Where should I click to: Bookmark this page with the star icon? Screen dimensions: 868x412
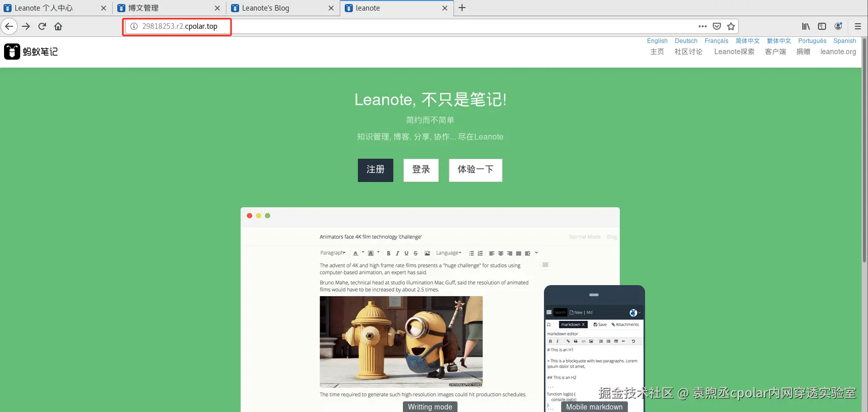click(x=731, y=26)
